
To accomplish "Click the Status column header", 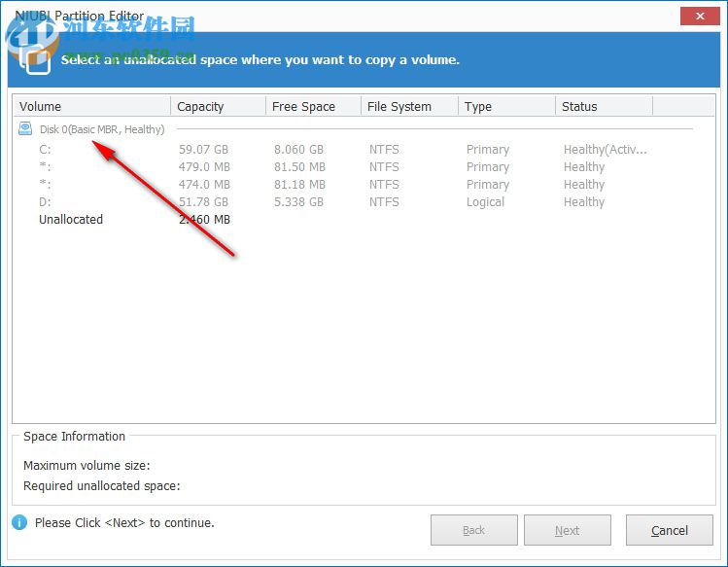I will coord(604,106).
